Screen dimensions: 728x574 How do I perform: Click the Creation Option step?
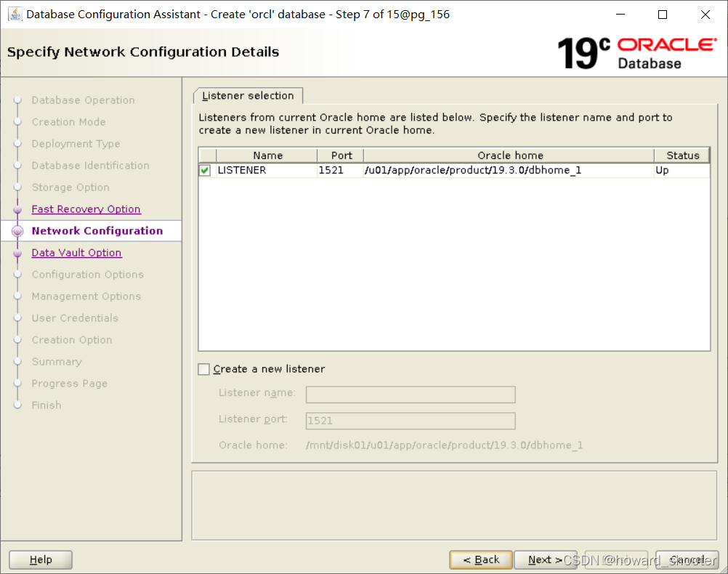pyautogui.click(x=72, y=340)
